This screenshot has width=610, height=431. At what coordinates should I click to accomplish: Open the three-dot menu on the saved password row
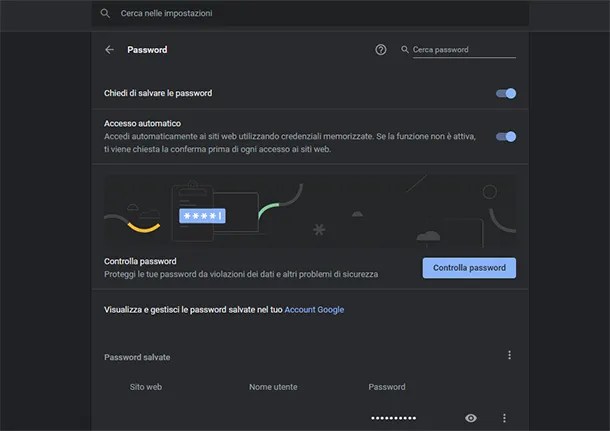click(x=504, y=418)
